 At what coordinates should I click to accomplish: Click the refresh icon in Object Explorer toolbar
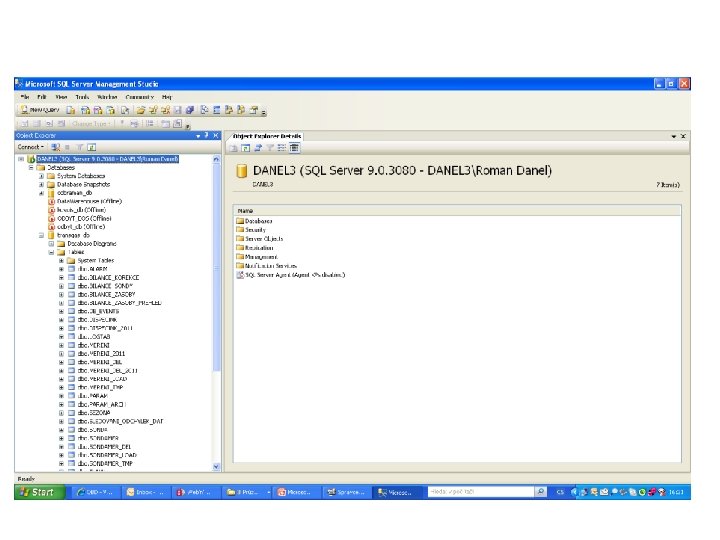coord(91,147)
